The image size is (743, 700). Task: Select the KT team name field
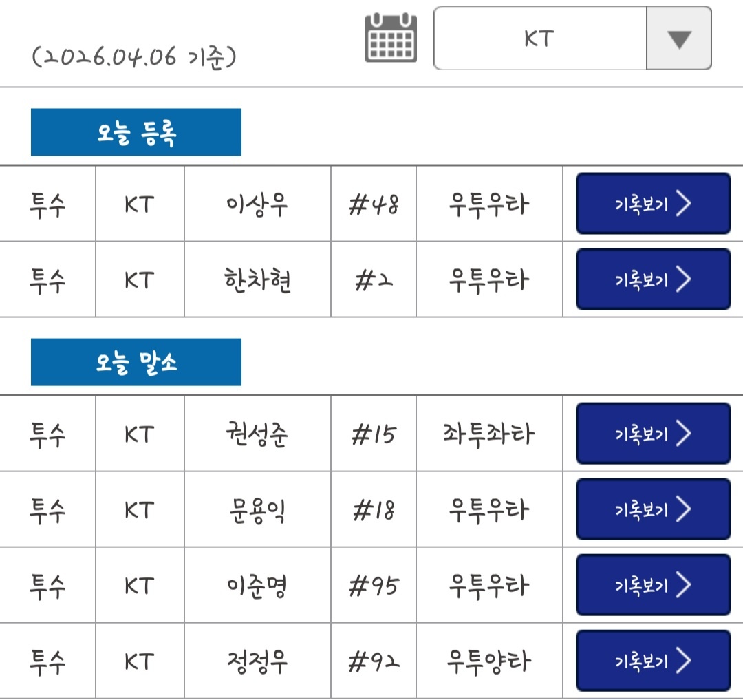coord(539,38)
